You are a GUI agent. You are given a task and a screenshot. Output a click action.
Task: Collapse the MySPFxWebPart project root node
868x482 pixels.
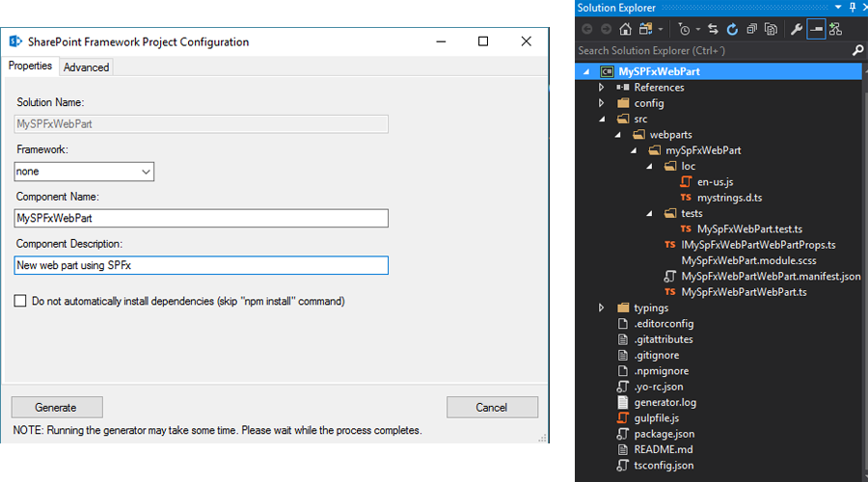pyautogui.click(x=586, y=71)
